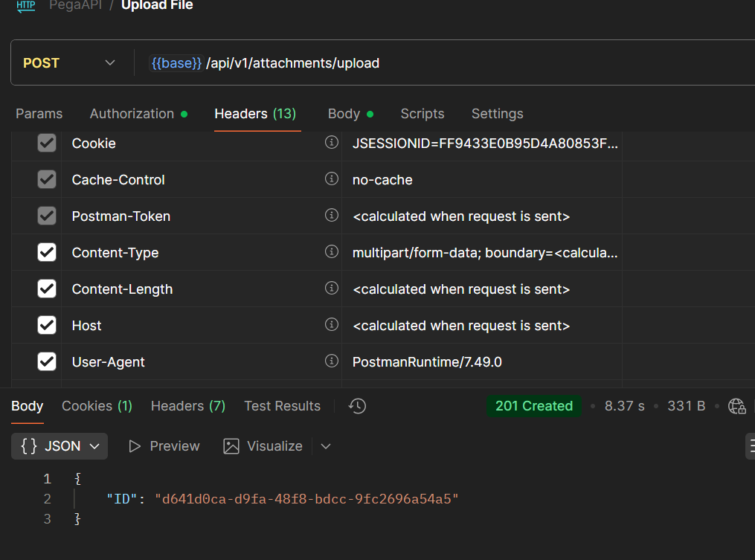
Task: Click info icon next to User-Agent header
Action: (332, 361)
